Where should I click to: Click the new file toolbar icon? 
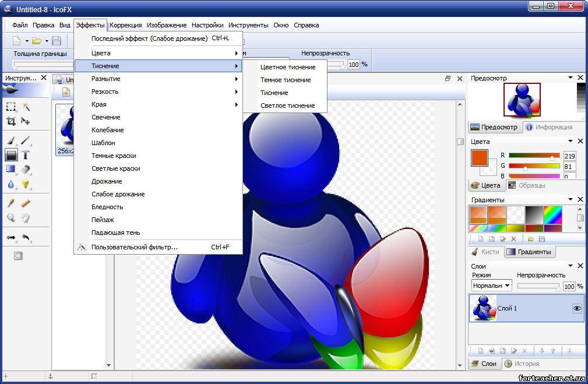click(x=16, y=41)
